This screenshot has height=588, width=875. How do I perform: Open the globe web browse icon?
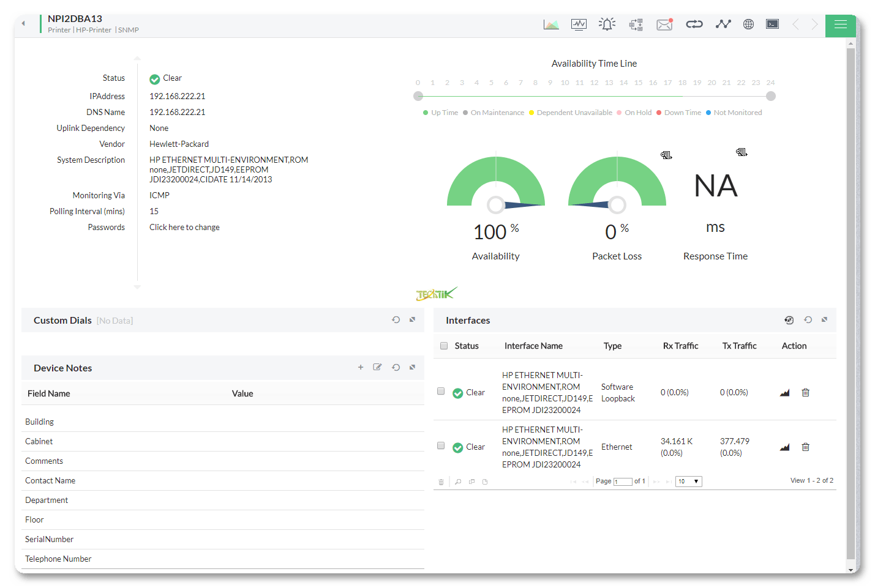click(748, 24)
